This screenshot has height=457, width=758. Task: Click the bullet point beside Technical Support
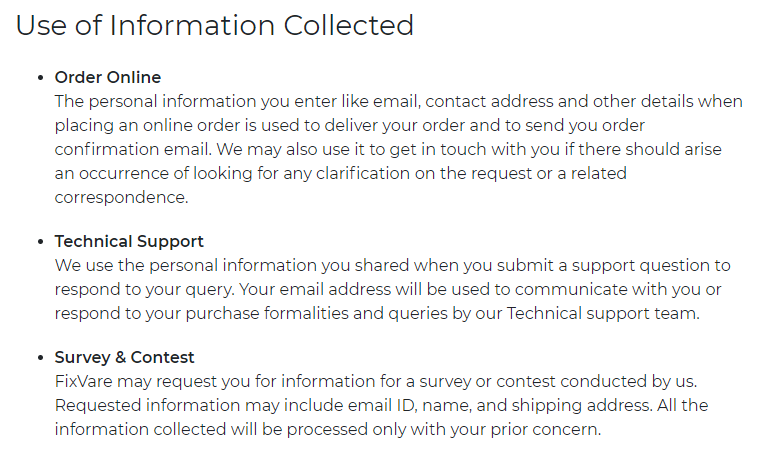click(x=41, y=241)
